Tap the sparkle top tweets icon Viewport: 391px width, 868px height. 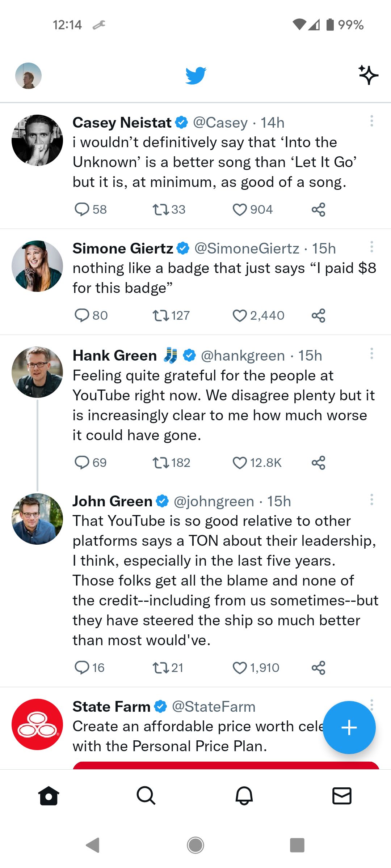point(368,75)
